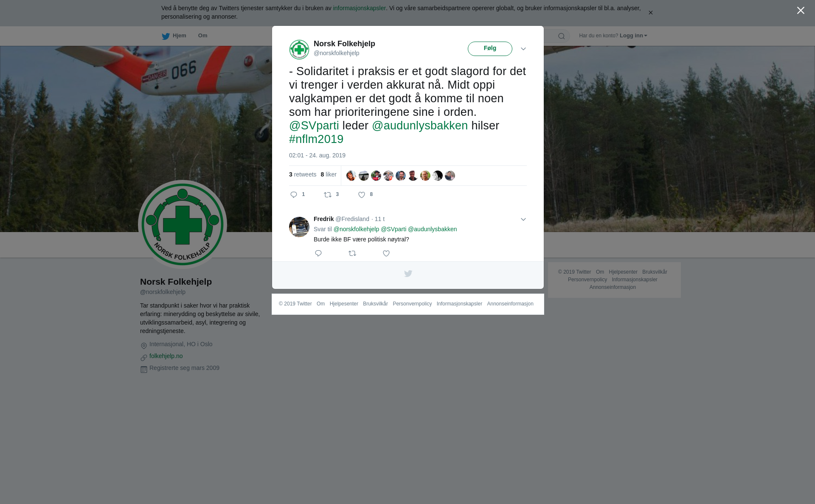Viewport: 815px width, 504px height.
Task: Reply to Fredrik's comment
Action: (318, 253)
